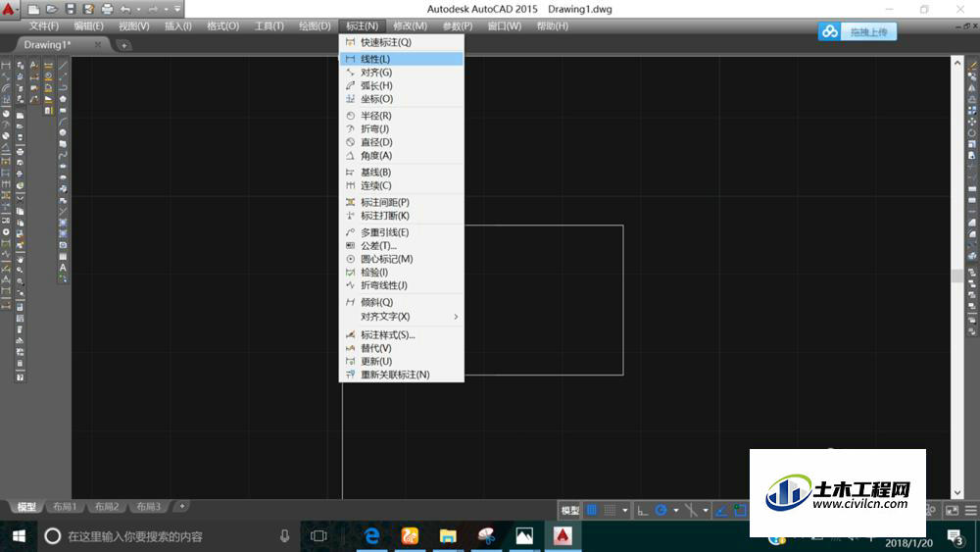Switch to the 布局1 layout tab
This screenshot has width=980, height=552.
click(65, 507)
